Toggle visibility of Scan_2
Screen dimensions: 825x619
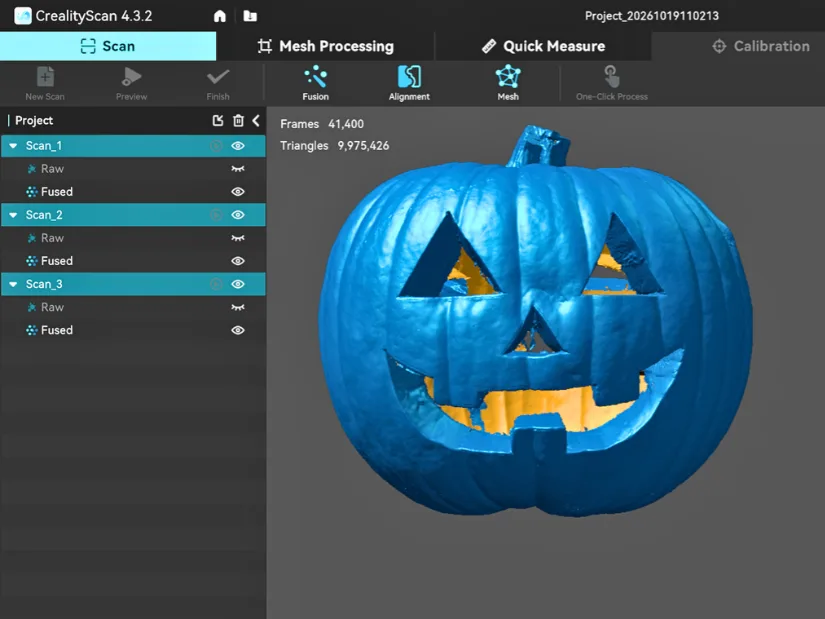coord(238,215)
